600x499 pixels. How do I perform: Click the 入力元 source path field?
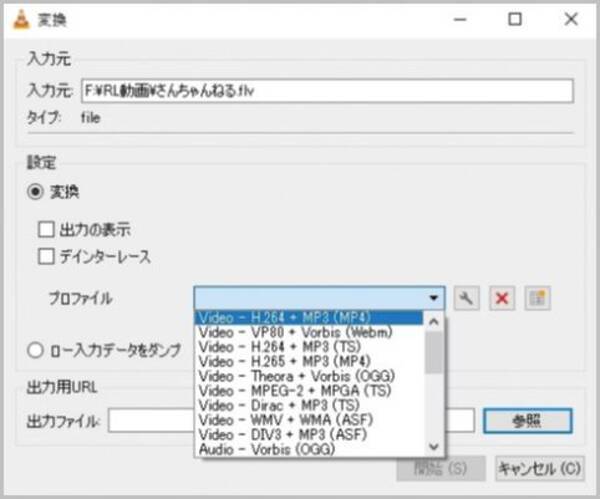(327, 91)
